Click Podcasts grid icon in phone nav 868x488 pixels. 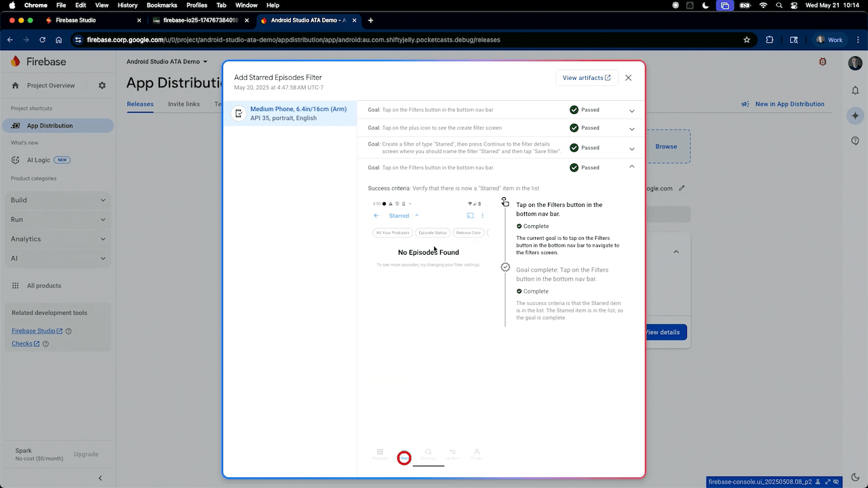pyautogui.click(x=380, y=453)
